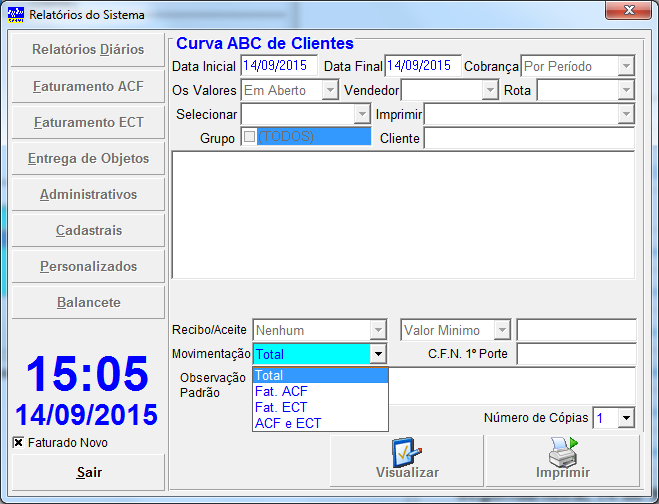
Task: Click the value field beside Valor Minimo
Action: pos(576,330)
